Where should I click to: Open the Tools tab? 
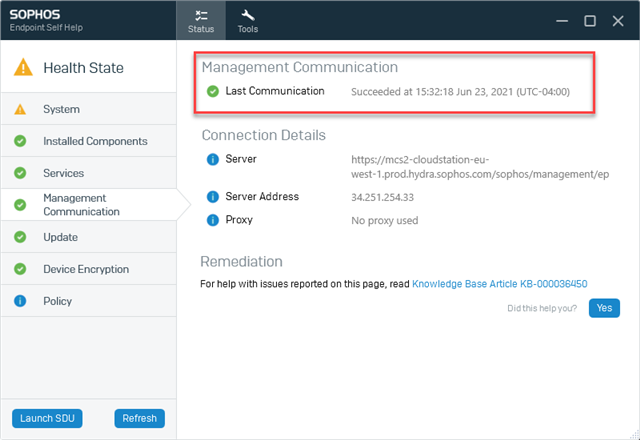pyautogui.click(x=248, y=20)
